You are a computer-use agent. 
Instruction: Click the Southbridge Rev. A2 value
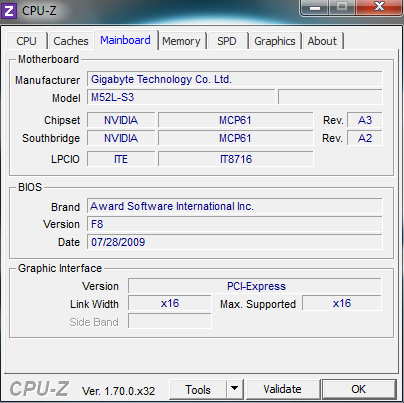click(365, 138)
